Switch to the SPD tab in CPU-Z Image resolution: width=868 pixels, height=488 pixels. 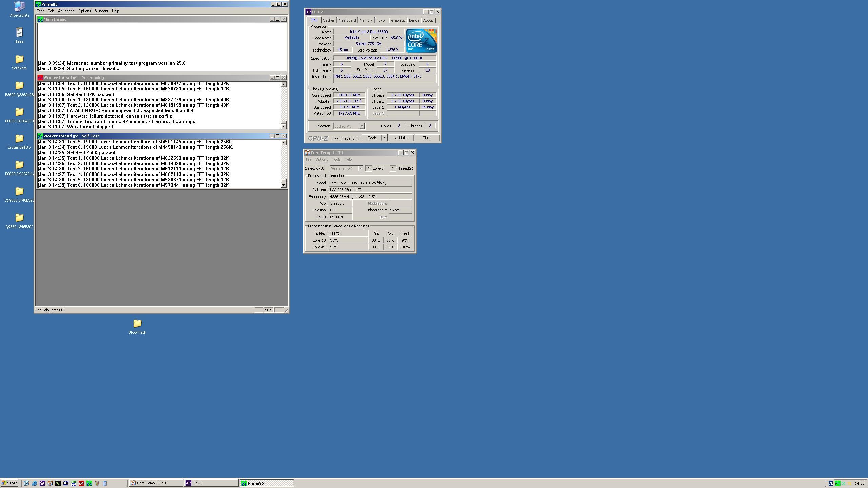point(382,20)
